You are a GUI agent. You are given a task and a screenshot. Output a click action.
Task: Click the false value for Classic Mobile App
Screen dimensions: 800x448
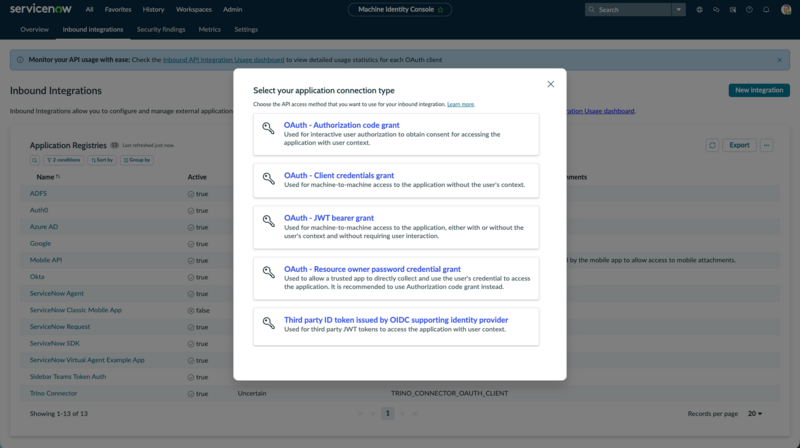pyautogui.click(x=203, y=310)
